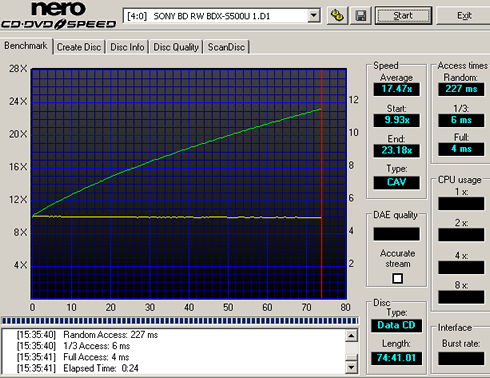Switch to the Disc Quality tab
This screenshot has height=378, width=490.
[x=176, y=47]
